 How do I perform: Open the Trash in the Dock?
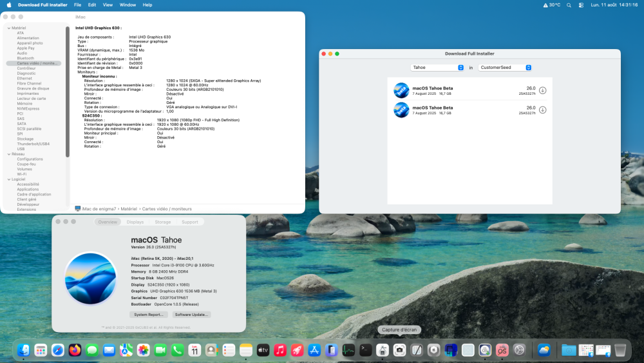point(620,350)
